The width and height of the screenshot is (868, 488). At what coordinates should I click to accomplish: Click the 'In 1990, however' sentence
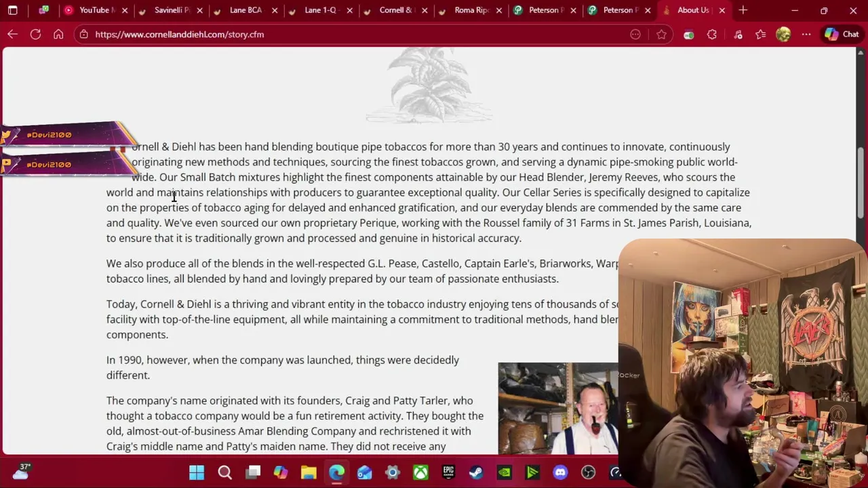(x=283, y=367)
